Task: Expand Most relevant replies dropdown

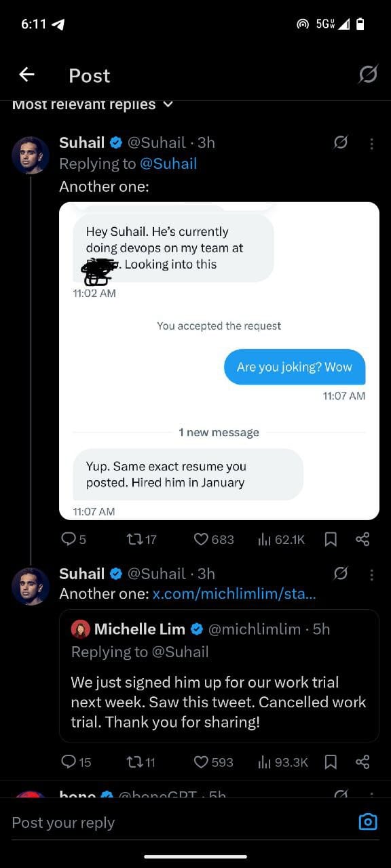Action: (92, 104)
